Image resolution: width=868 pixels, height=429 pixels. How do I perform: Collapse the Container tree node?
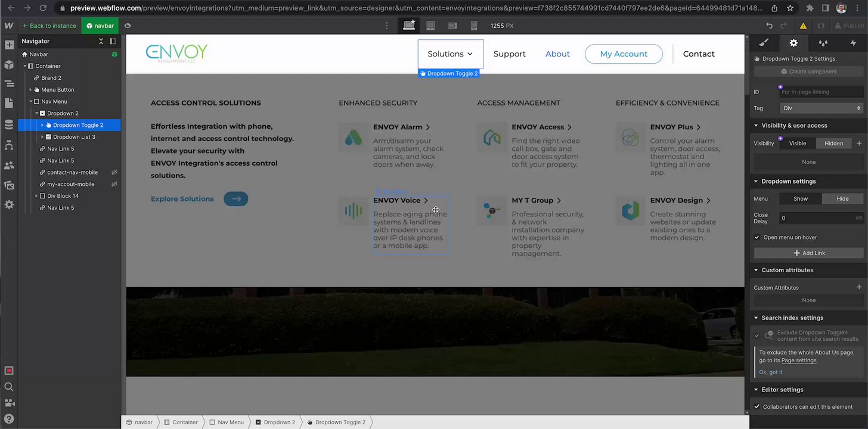[x=24, y=66]
